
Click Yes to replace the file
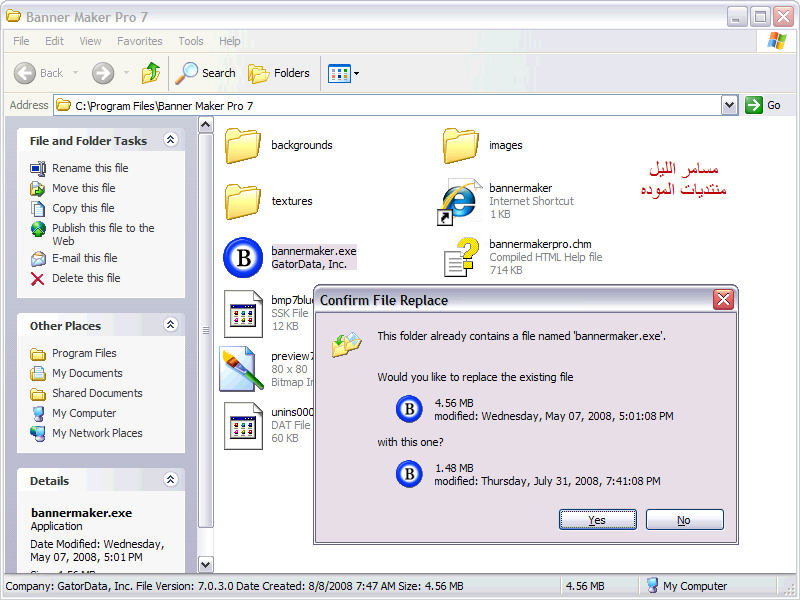coord(597,519)
